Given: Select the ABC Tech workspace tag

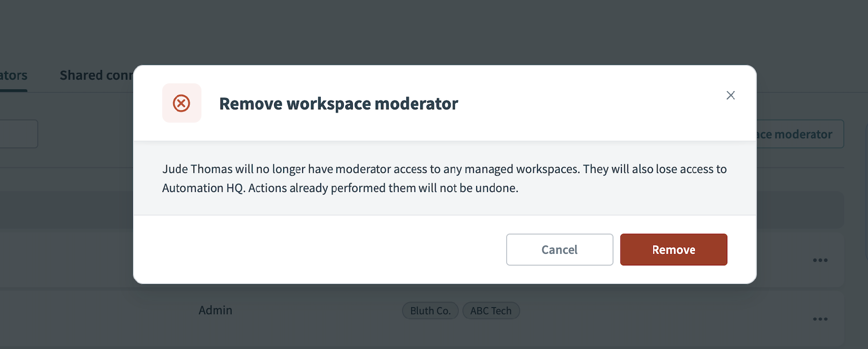Looking at the screenshot, I should pos(491,310).
